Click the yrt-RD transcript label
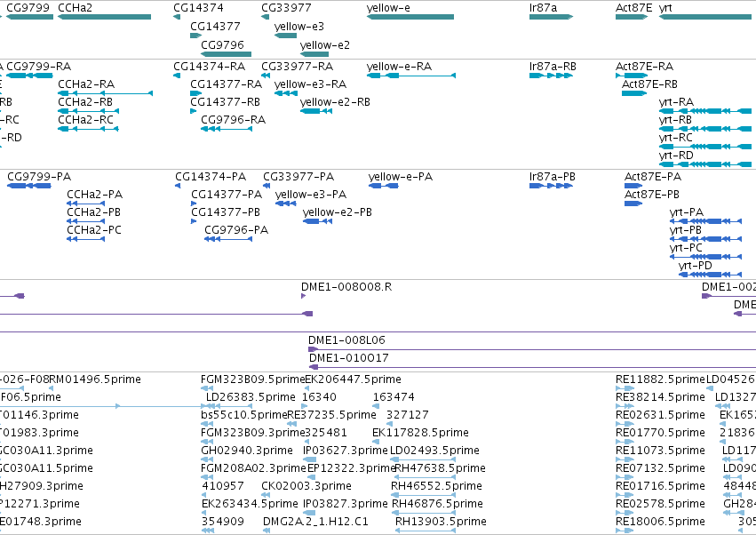This screenshot has height=535, width=756. coord(676,156)
